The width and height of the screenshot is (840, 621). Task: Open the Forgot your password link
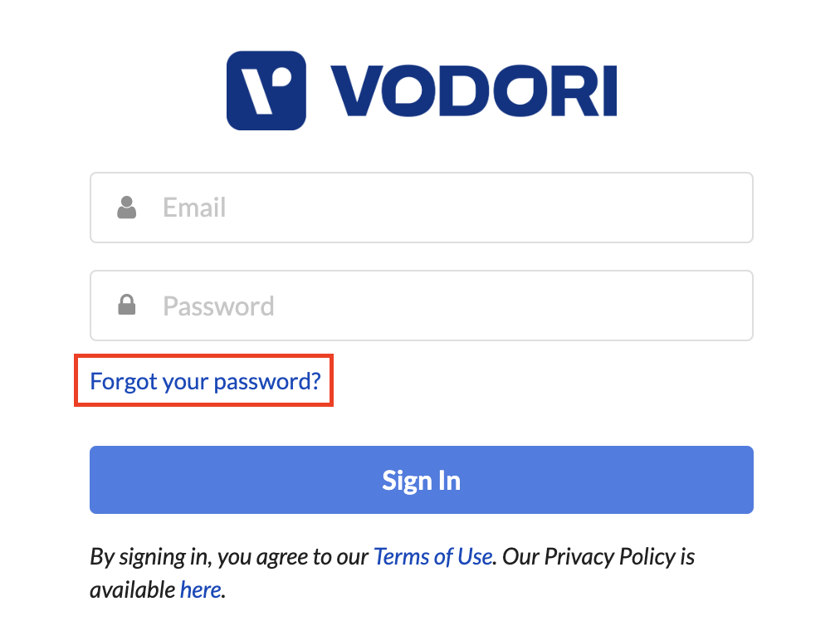coord(205,381)
